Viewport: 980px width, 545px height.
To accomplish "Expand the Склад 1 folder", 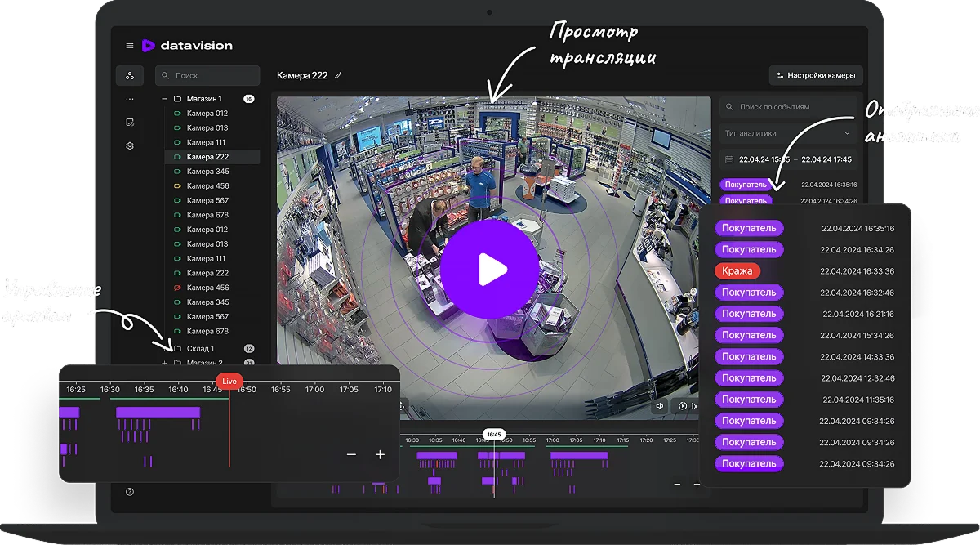I will coord(164,349).
